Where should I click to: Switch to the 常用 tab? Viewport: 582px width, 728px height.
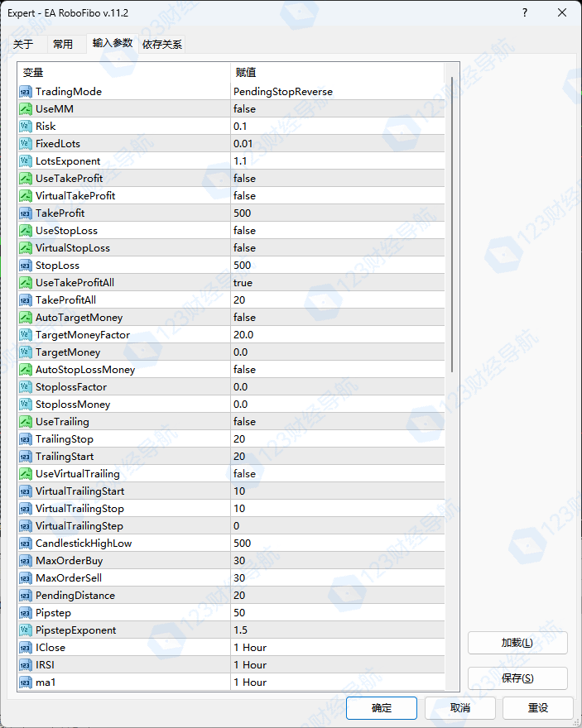[x=63, y=45]
